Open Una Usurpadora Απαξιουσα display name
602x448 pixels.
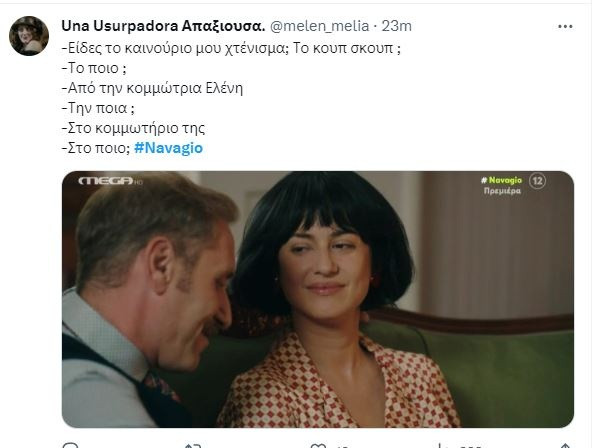(163, 26)
